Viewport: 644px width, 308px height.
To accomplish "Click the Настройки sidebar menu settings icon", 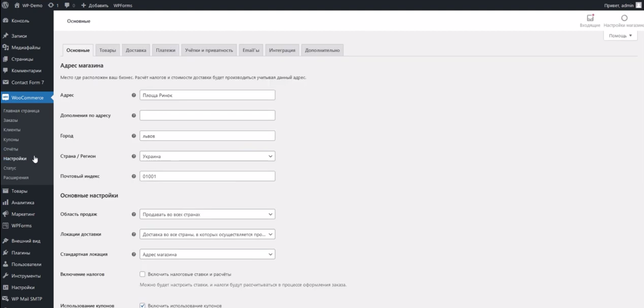I will (6, 287).
